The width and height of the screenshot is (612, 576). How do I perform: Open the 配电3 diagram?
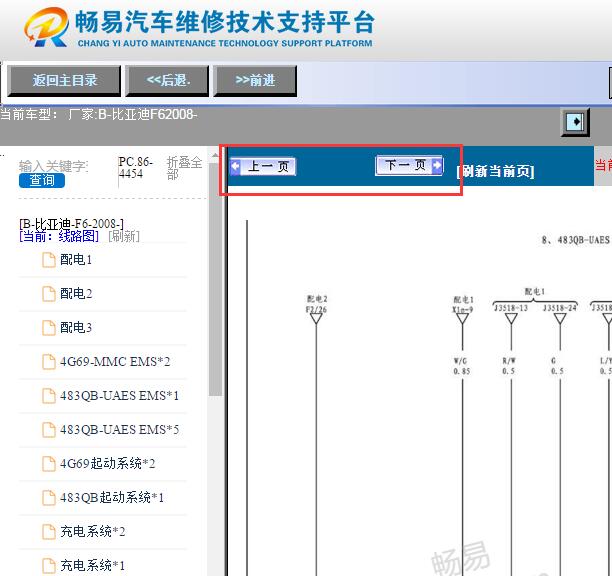tap(76, 327)
